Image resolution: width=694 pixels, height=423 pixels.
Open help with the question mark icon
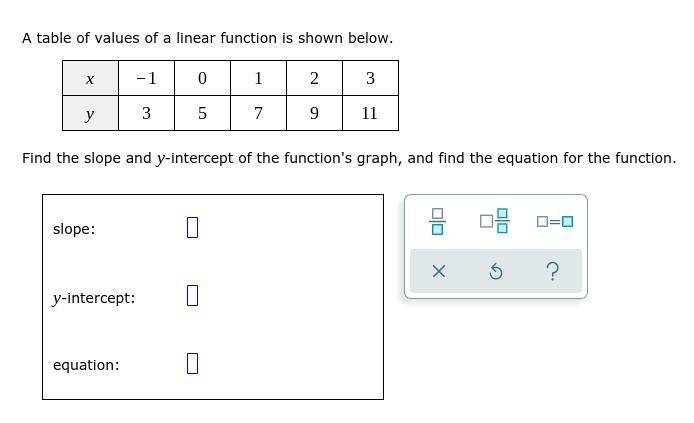click(553, 271)
